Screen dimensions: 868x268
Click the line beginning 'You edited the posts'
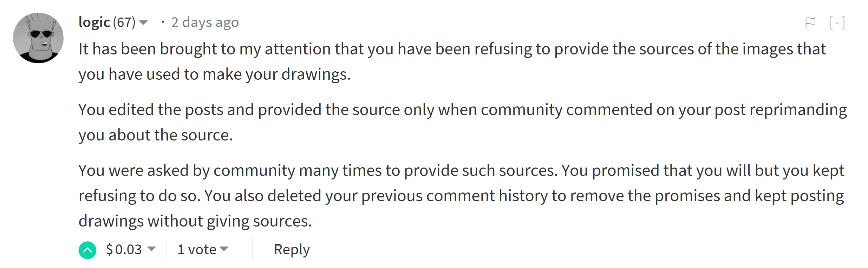point(462,110)
